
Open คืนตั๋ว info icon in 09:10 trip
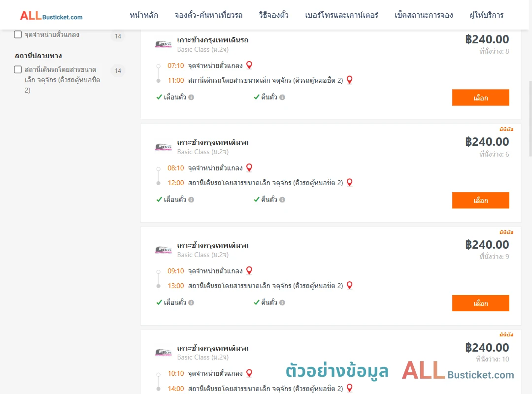(x=282, y=303)
